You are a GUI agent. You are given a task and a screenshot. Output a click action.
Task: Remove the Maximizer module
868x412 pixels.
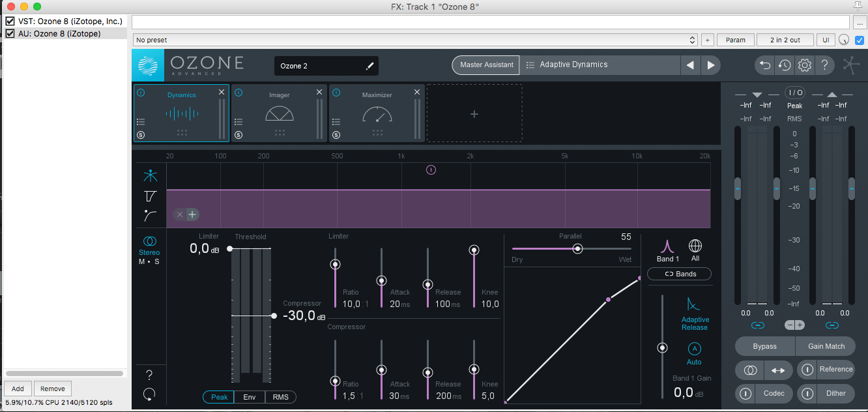pos(417,93)
